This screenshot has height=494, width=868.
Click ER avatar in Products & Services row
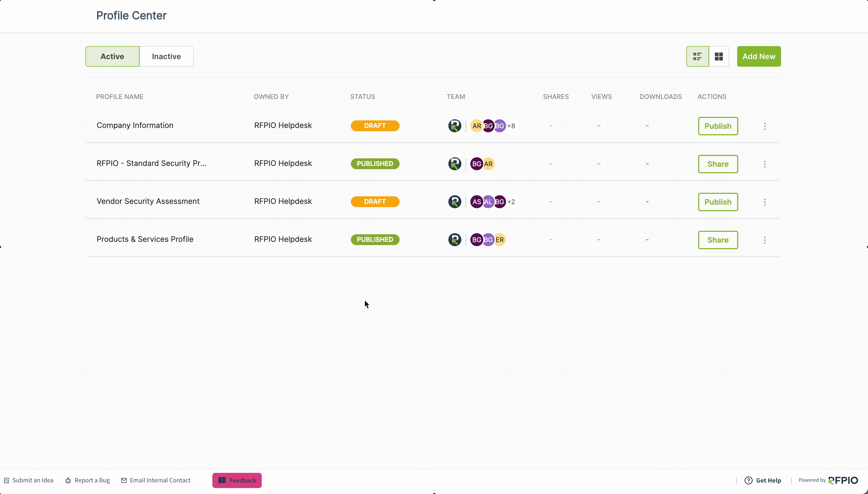pos(500,240)
